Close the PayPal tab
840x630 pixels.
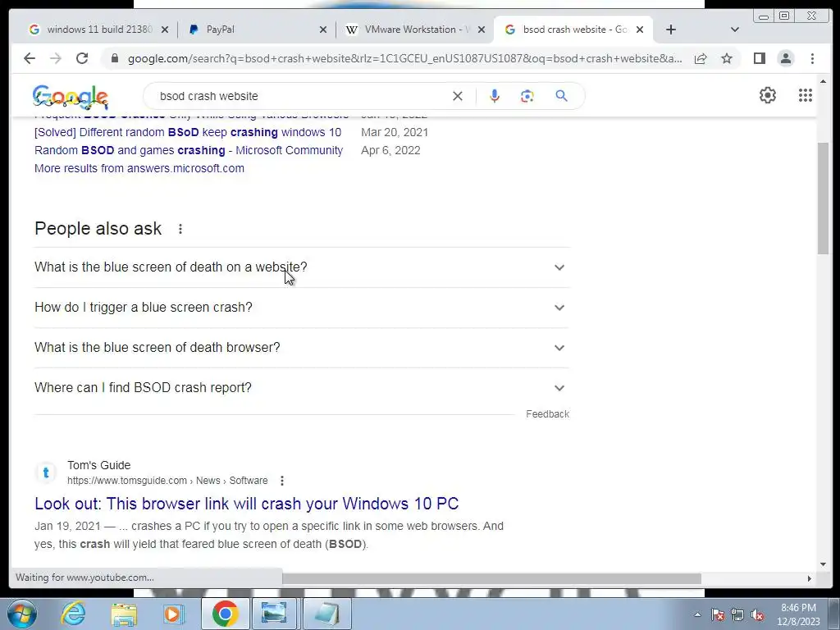pyautogui.click(x=323, y=30)
